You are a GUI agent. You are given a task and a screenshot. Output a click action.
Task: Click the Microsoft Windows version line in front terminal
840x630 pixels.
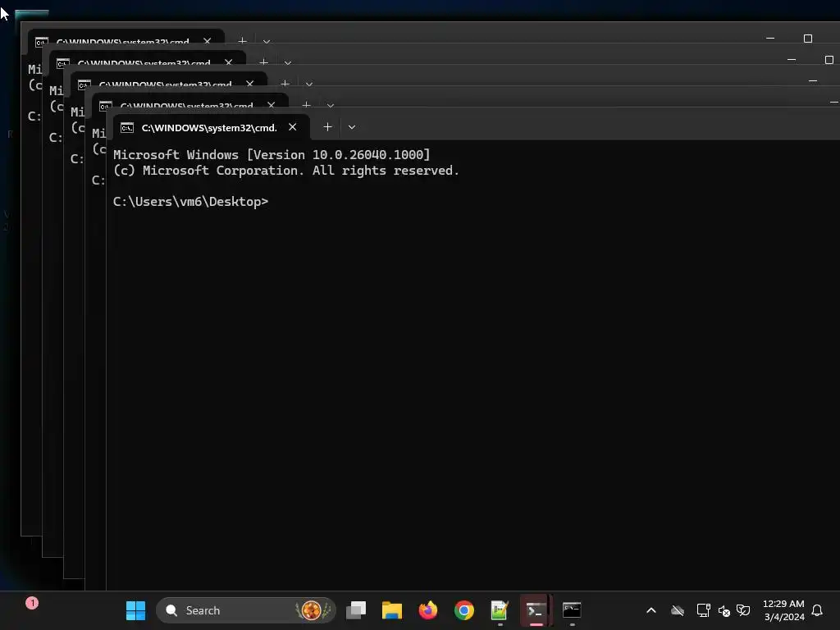coord(272,155)
